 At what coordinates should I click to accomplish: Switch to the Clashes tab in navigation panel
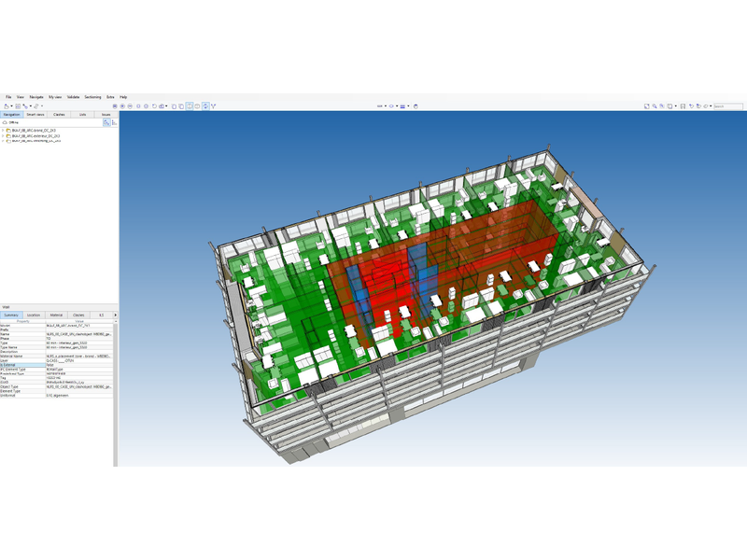tap(59, 114)
